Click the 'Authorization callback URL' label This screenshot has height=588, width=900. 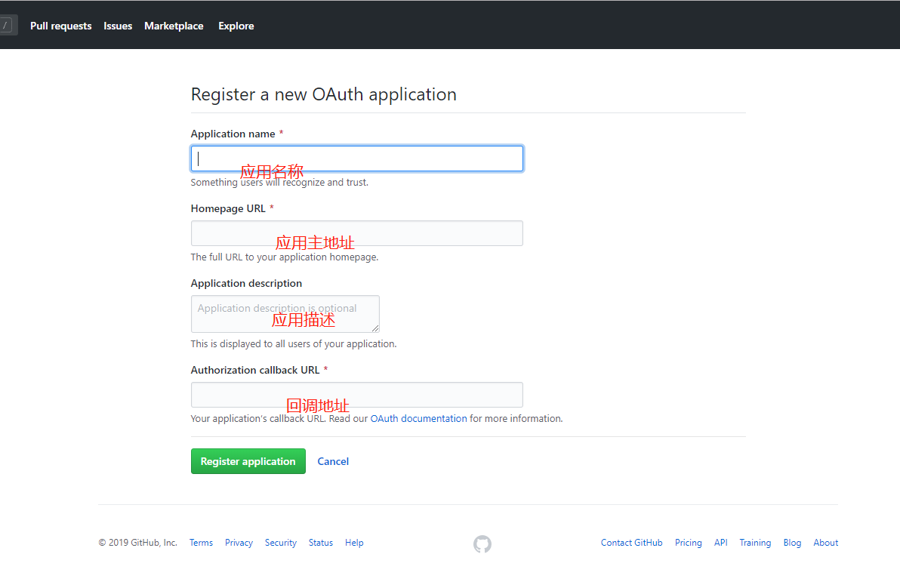coord(255,370)
